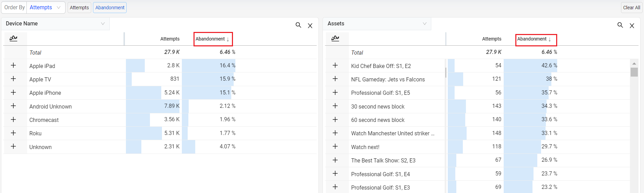Toggle the Abandonment metric chip
Viewport: 644px width, 193px height.
(x=110, y=8)
